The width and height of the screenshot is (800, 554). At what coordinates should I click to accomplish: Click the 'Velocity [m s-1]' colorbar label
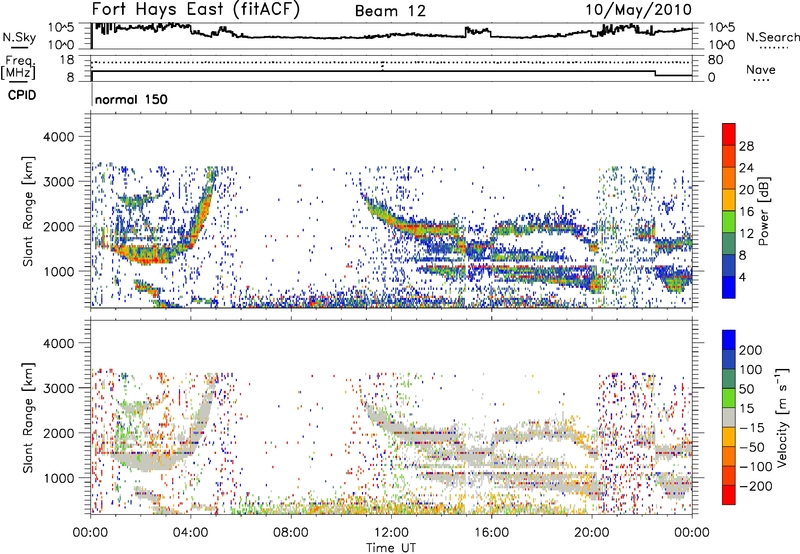pos(782,417)
